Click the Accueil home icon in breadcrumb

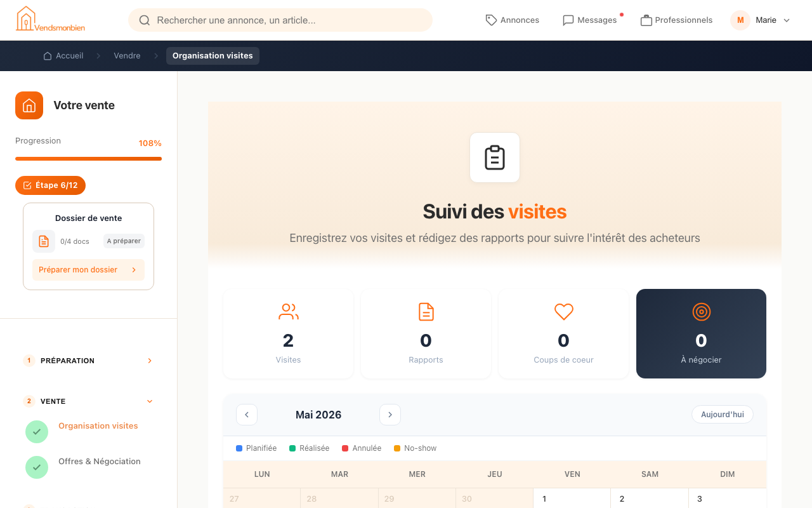pos(48,56)
